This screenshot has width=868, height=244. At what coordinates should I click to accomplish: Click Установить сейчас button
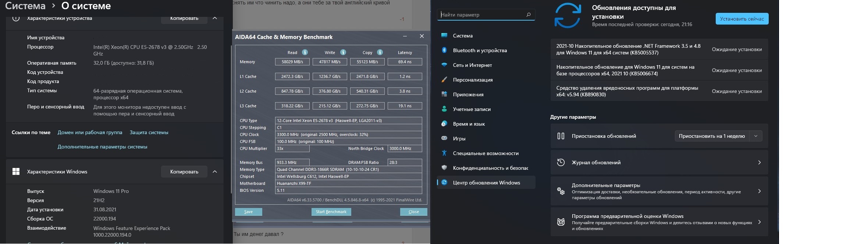(742, 19)
